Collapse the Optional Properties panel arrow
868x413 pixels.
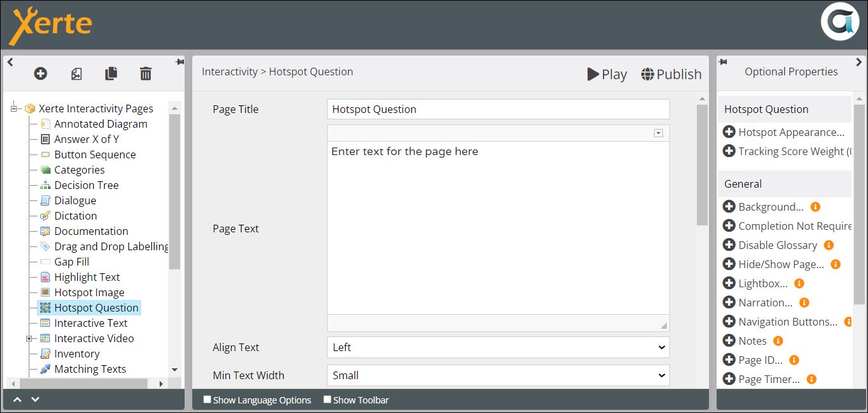pos(859,62)
